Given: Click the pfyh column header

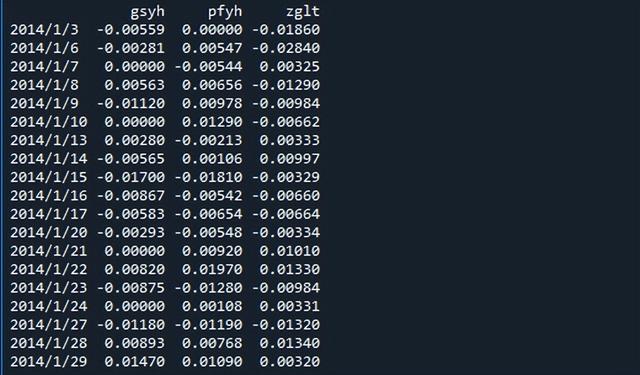Looking at the screenshot, I should (225, 12).
